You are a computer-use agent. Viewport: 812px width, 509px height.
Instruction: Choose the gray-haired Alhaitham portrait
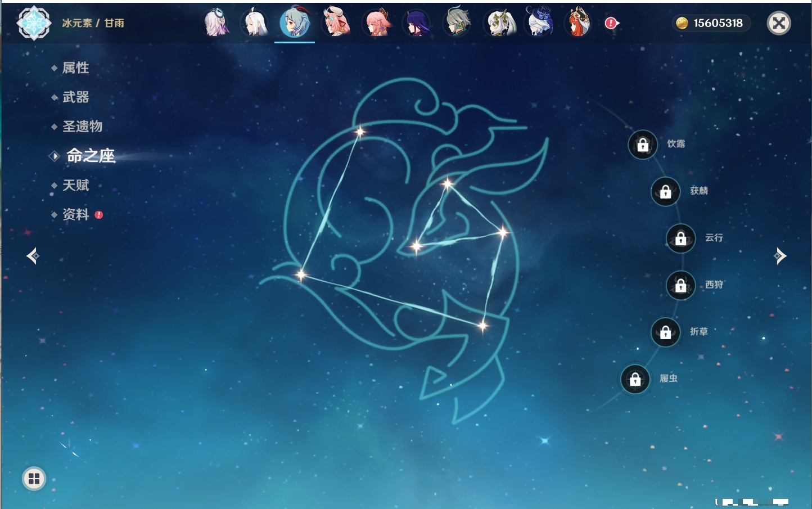click(x=458, y=23)
